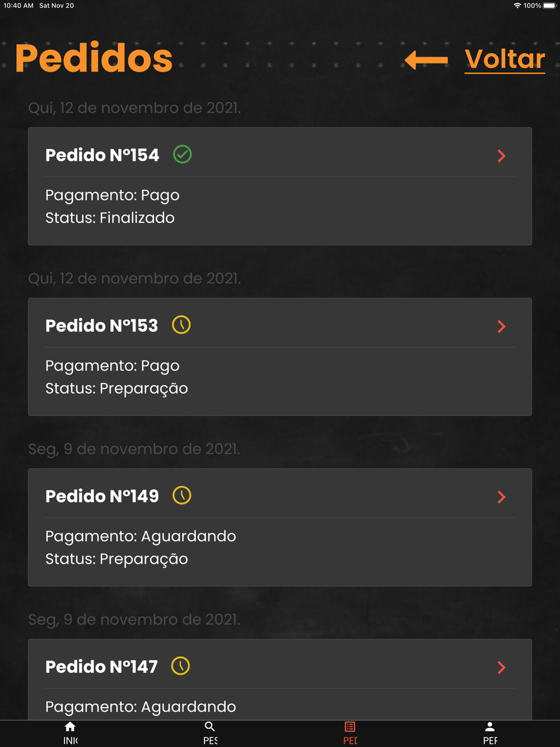This screenshot has width=560, height=747.
Task: Expand Pedido Nº154 with red chevron
Action: [x=502, y=156]
